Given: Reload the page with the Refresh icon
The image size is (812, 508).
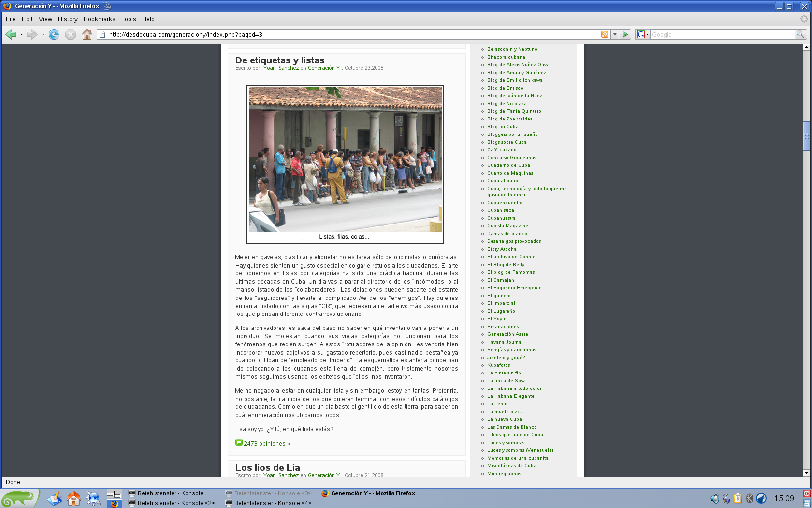Looking at the screenshot, I should coord(54,34).
